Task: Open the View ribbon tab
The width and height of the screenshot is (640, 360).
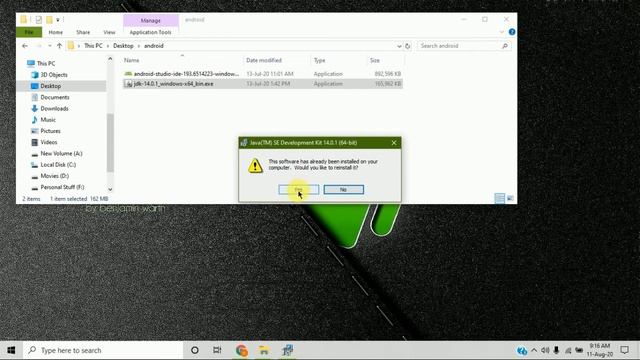Action: [x=109, y=32]
